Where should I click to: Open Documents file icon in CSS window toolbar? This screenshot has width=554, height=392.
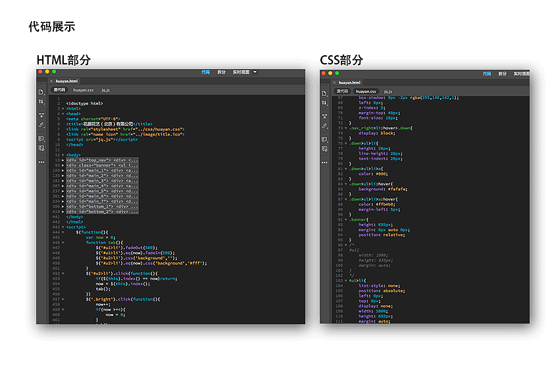[324, 93]
